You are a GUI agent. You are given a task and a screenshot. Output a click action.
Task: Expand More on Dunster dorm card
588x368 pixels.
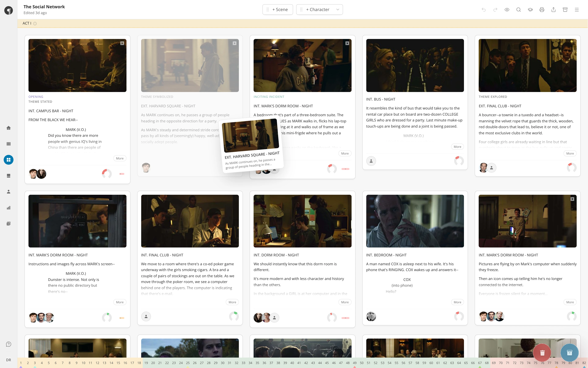coord(120,302)
